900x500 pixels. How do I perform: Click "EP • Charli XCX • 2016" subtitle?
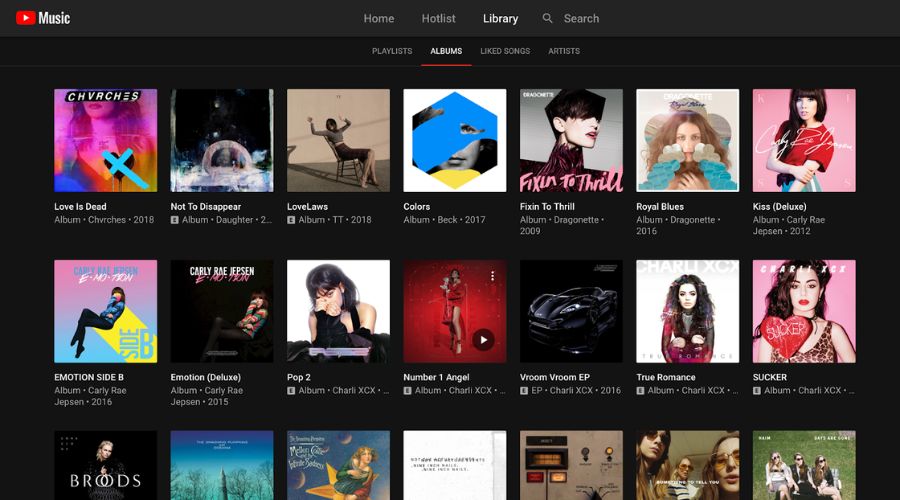pos(576,390)
